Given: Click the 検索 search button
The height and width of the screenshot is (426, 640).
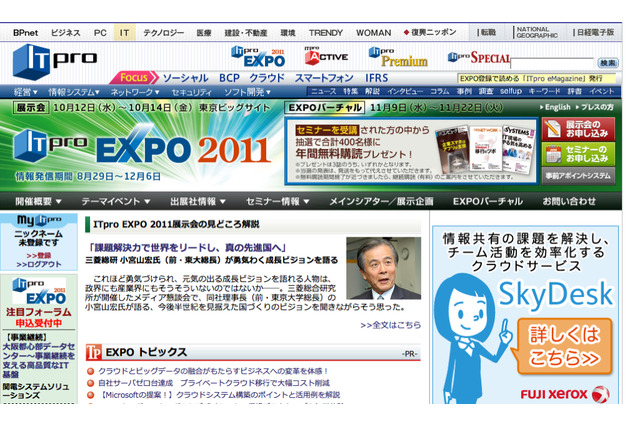Looking at the screenshot, I should 608,63.
